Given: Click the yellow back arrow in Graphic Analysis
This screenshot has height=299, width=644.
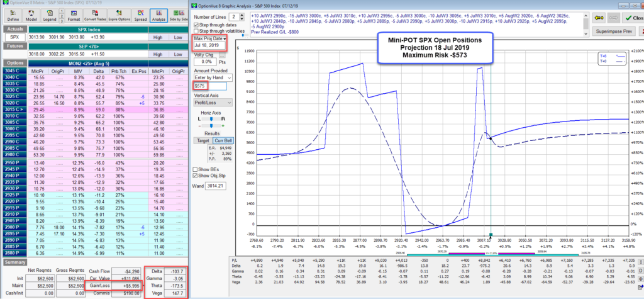Looking at the screenshot, I should tap(598, 18).
